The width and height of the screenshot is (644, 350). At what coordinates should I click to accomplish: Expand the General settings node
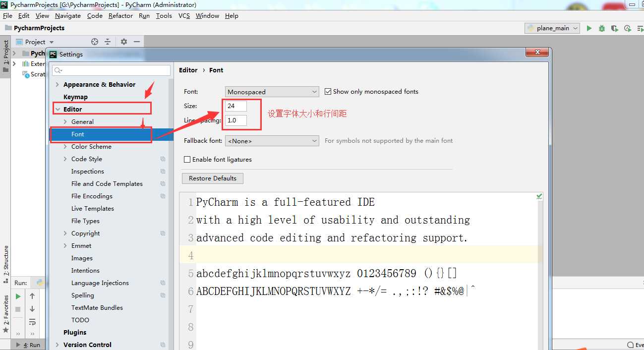tap(65, 122)
